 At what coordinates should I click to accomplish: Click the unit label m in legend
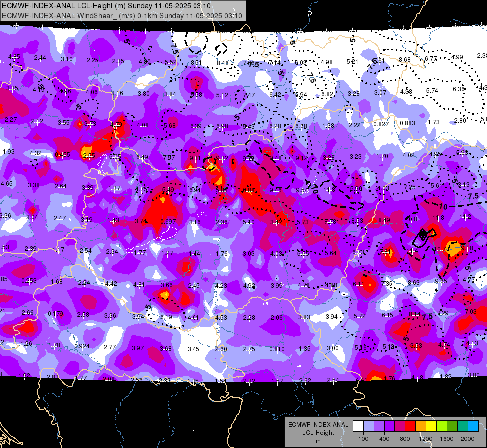point(318,441)
